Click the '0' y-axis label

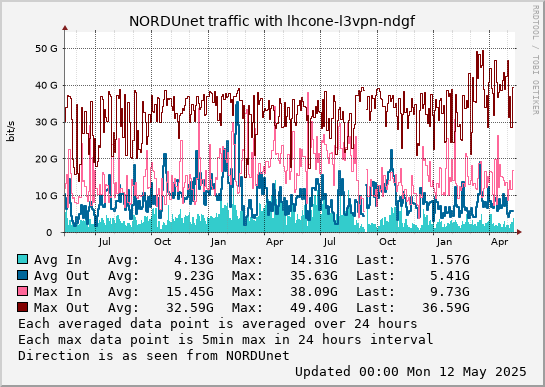pos(49,232)
